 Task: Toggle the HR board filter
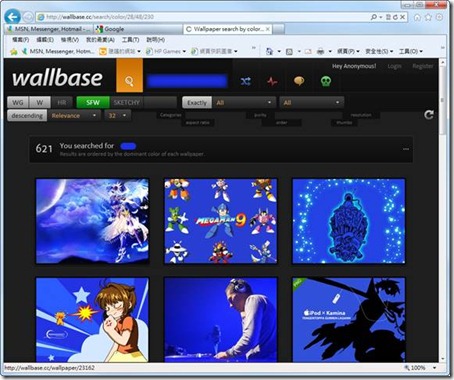click(x=62, y=102)
